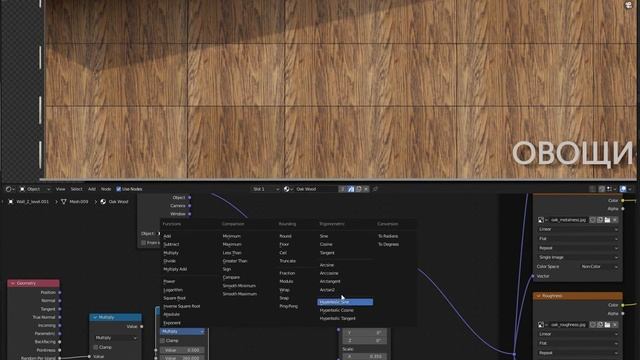The height and width of the screenshot is (360, 640).
Task: Open Flat projection dropdown in oak_metalness.jpg node
Action: pos(578,239)
